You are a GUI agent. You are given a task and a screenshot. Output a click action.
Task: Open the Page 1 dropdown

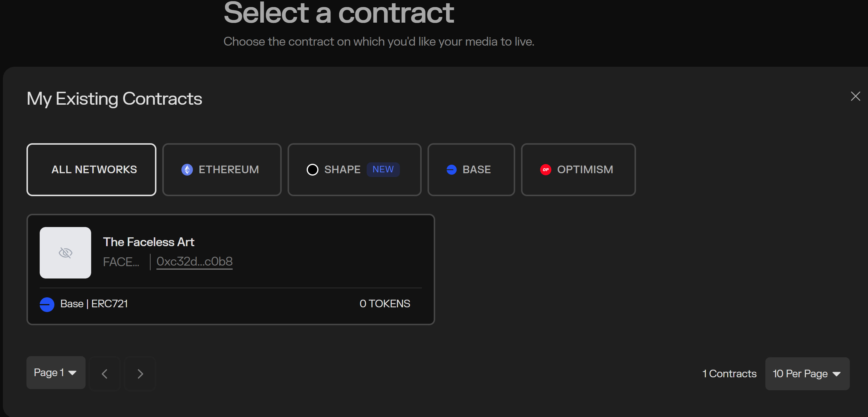point(56,373)
